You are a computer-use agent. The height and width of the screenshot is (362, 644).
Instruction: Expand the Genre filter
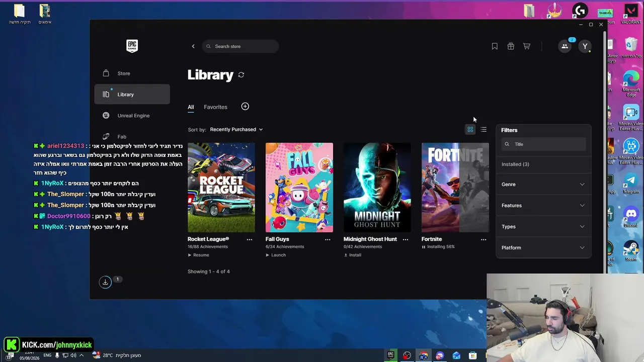(543, 185)
